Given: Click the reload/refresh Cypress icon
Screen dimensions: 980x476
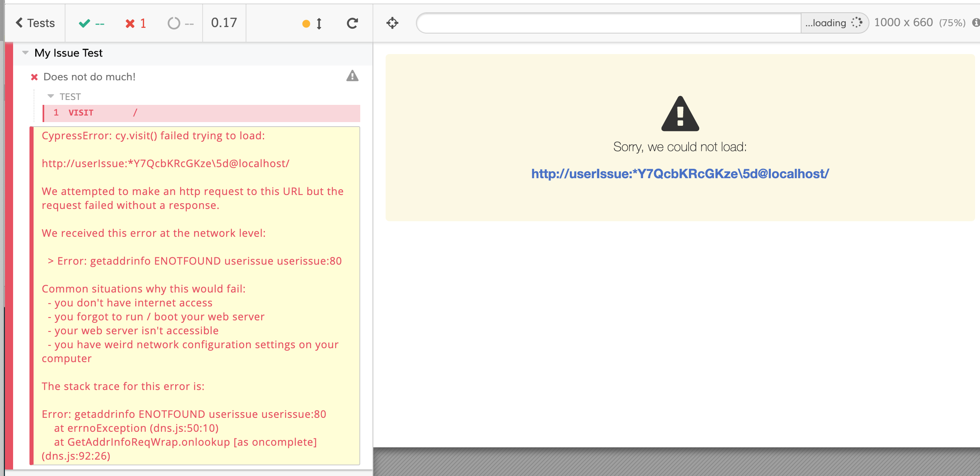Looking at the screenshot, I should (352, 23).
